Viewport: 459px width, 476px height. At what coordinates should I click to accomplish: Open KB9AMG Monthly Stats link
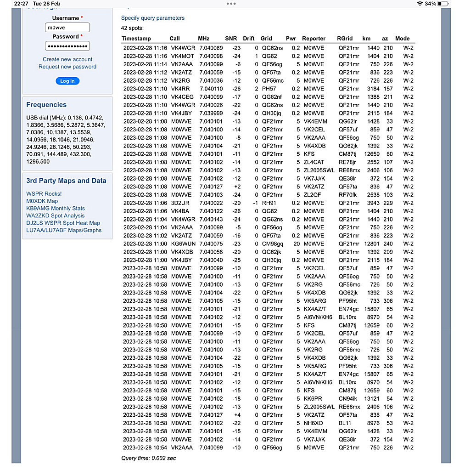[x=56, y=209]
